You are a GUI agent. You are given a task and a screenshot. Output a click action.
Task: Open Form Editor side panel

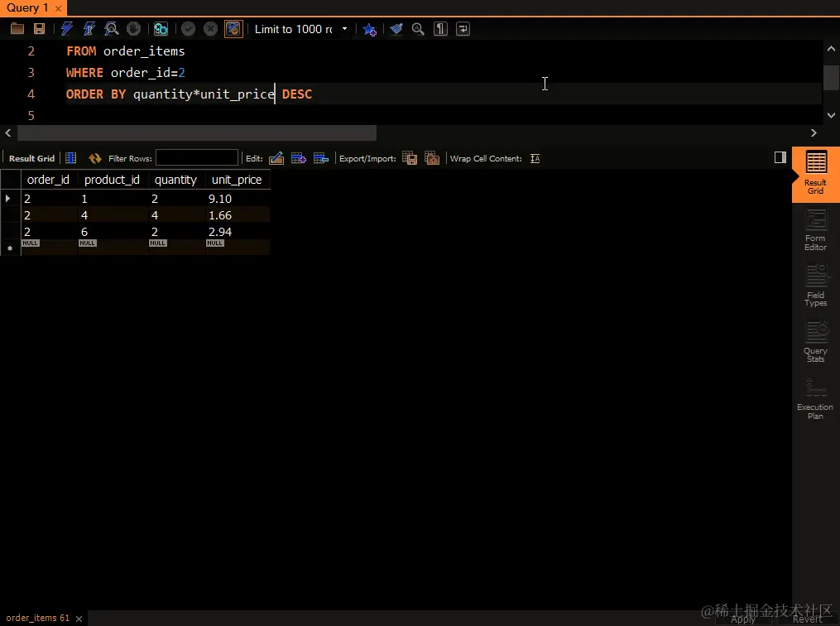(x=815, y=230)
